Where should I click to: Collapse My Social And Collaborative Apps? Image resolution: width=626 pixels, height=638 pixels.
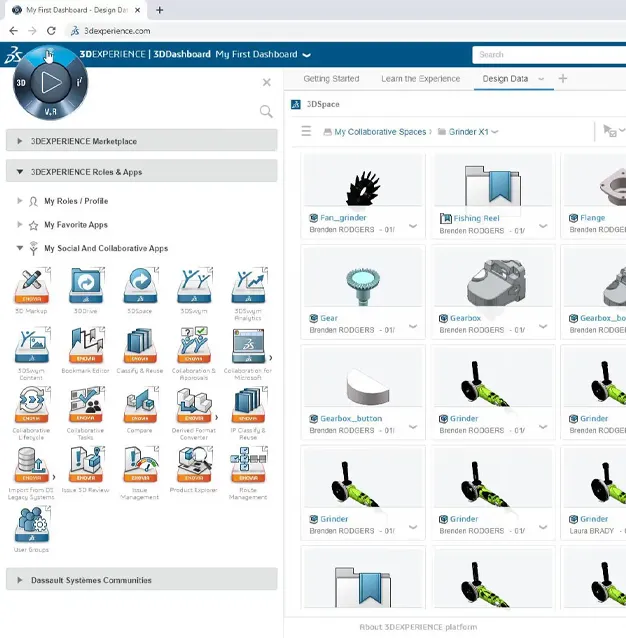(20, 248)
